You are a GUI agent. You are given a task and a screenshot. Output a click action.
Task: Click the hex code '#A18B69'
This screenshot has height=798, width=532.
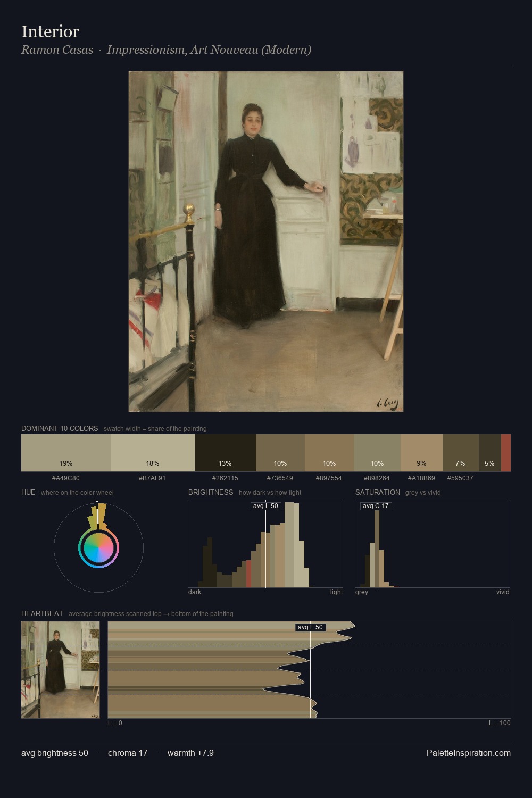[421, 478]
